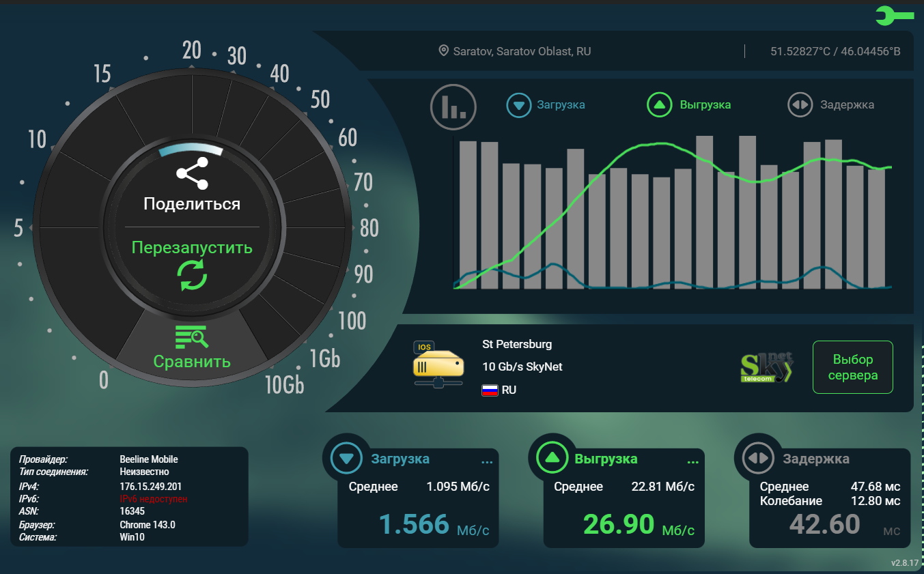This screenshot has width=924, height=574.
Task: Expand the Загрузка panel via three-dots menu
Action: click(x=487, y=462)
